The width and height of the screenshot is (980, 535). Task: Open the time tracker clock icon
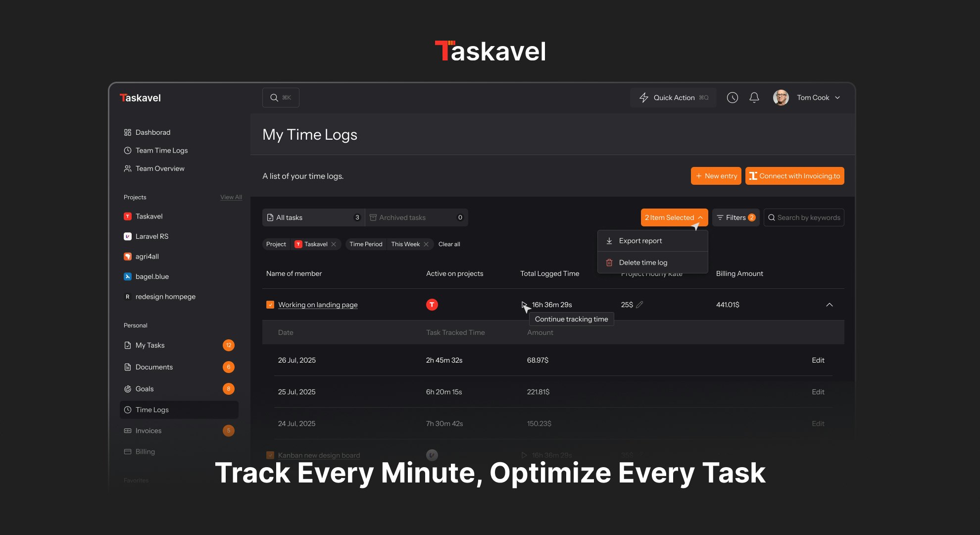732,98
